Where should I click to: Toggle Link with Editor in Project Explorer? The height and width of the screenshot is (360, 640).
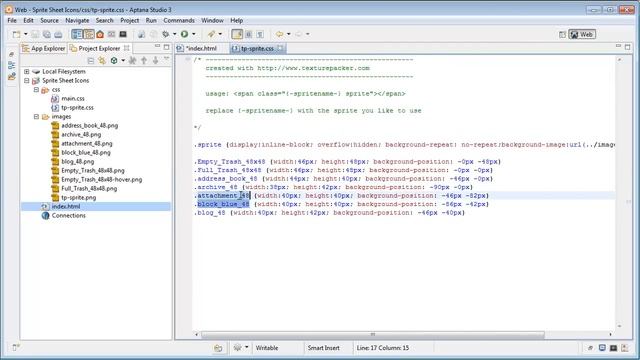point(102,61)
